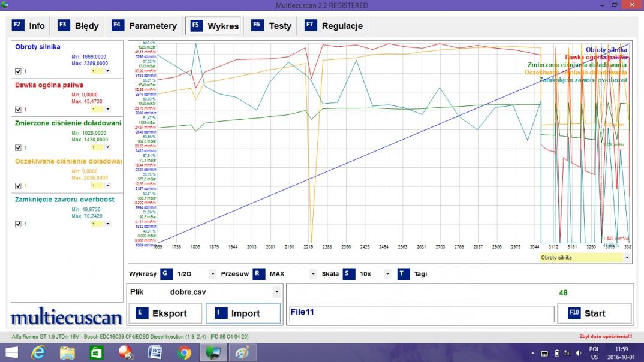Viewport: 644px width, 362px height.
Task: Click the F3 key icon
Action: point(63,25)
